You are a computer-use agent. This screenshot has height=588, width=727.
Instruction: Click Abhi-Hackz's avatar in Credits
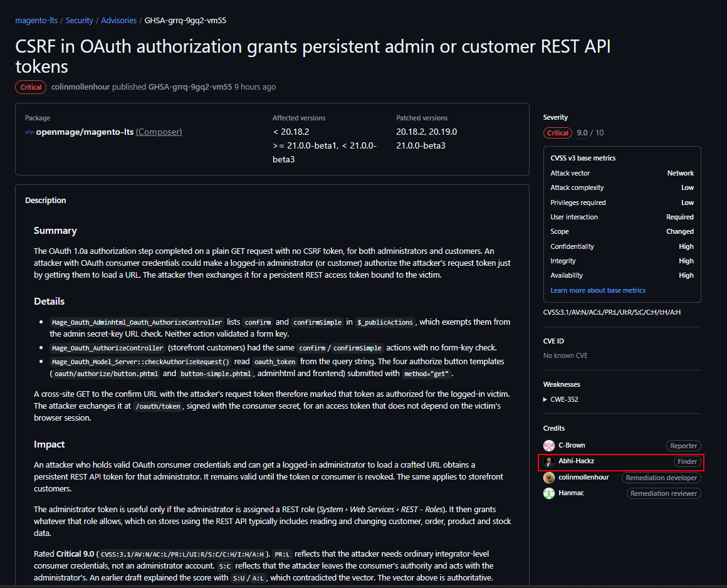(549, 461)
